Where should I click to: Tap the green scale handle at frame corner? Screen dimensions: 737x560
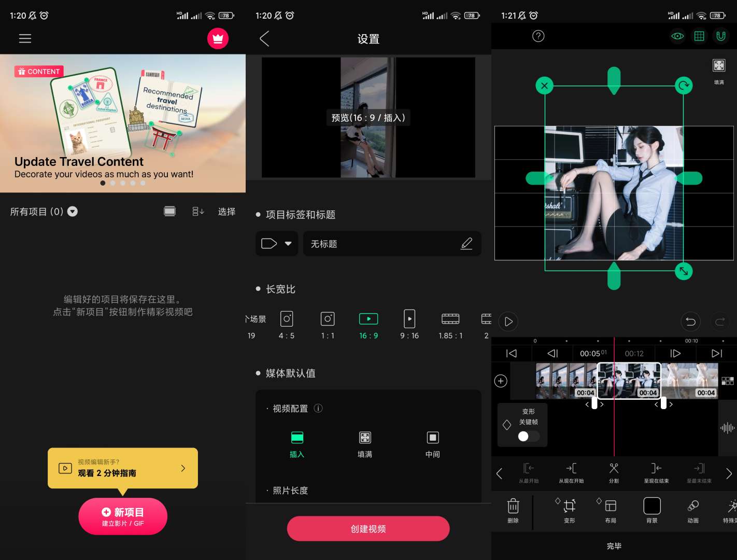[684, 271]
